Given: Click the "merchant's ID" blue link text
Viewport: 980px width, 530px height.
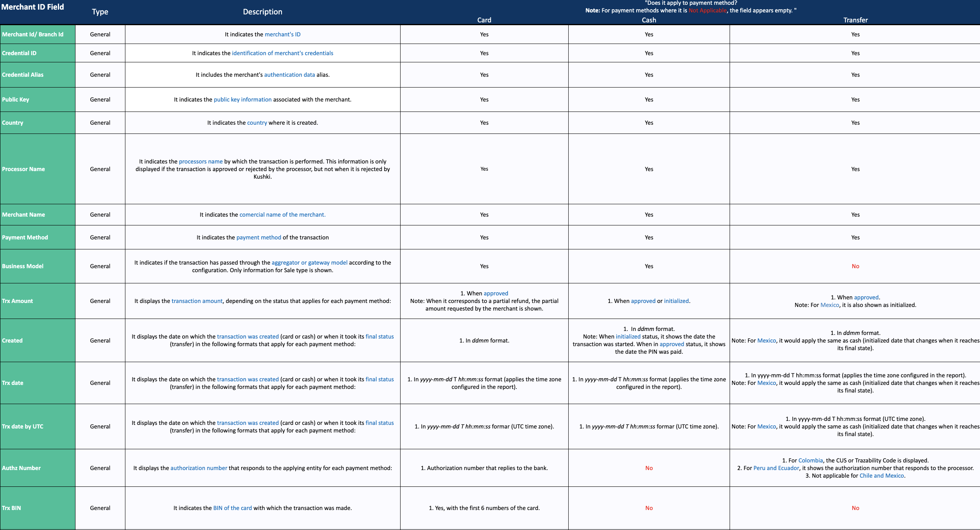Looking at the screenshot, I should [x=282, y=34].
